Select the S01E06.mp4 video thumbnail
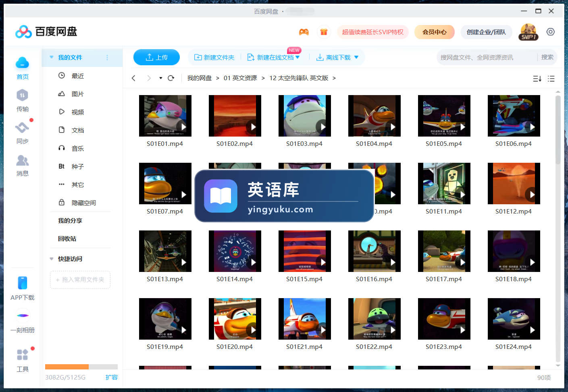 coord(514,116)
